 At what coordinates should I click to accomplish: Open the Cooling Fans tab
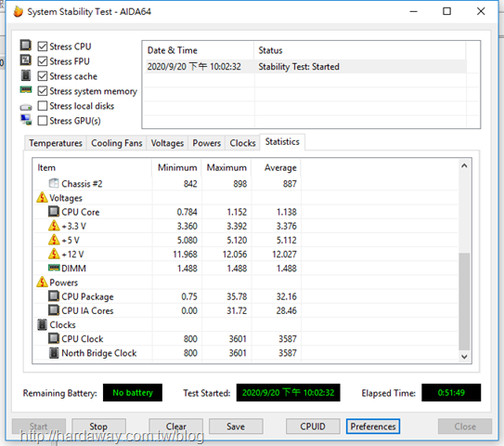(116, 143)
